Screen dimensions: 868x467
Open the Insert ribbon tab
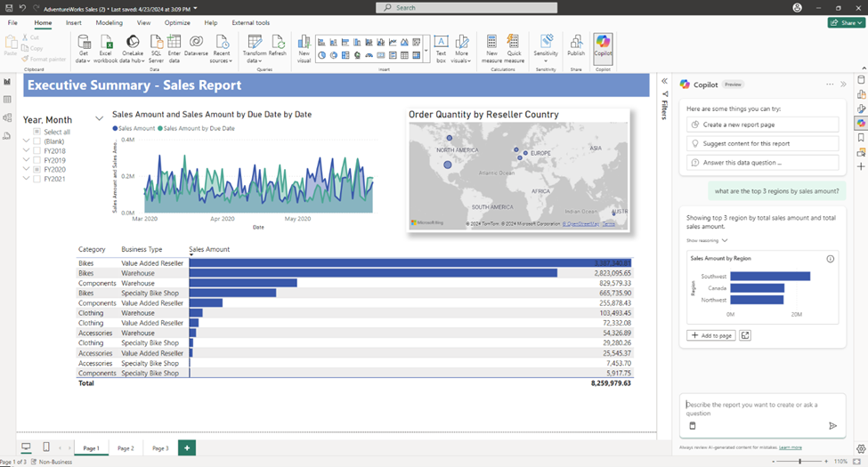point(74,23)
